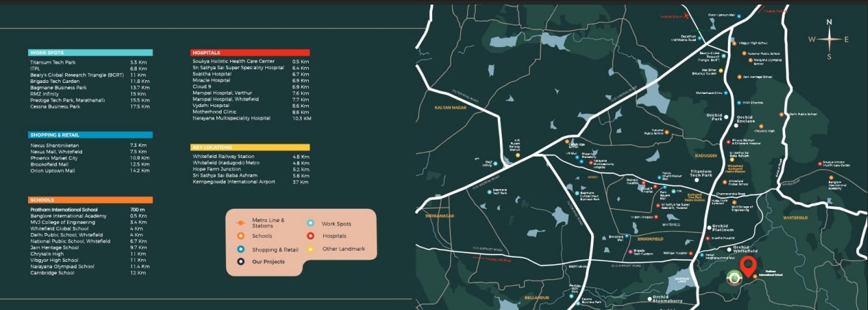Click Pratham International School in the Schools list
Screen dimensions: 868x310
pyautogui.click(x=64, y=209)
